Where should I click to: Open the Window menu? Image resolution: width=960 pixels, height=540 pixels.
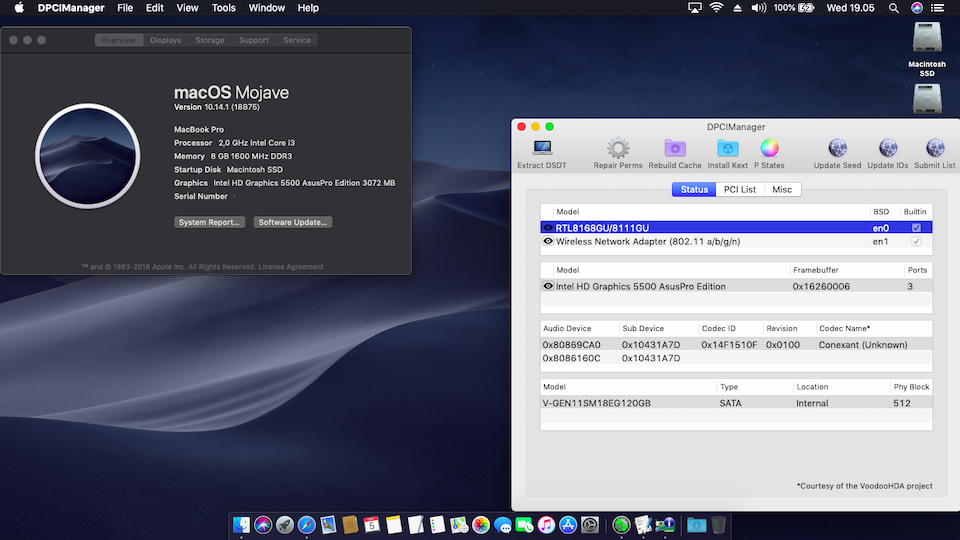click(266, 8)
